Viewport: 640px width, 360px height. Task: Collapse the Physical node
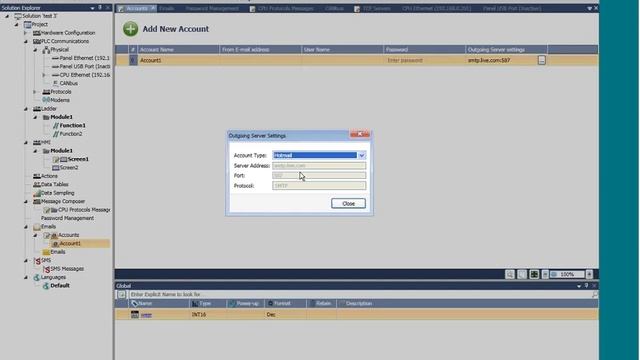click(x=35, y=50)
